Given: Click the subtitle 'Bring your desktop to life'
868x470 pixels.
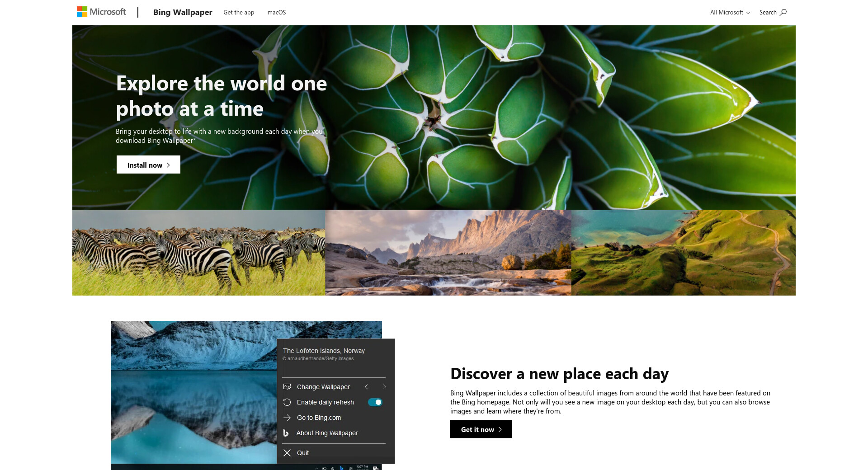Looking at the screenshot, I should click(x=219, y=136).
